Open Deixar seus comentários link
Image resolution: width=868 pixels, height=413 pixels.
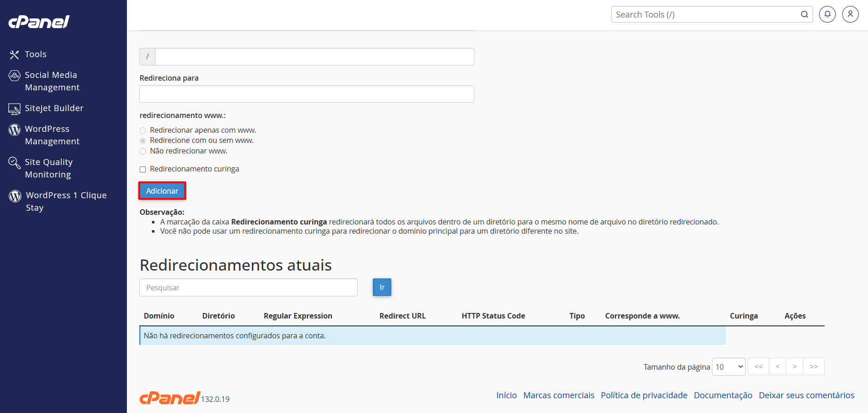(x=806, y=395)
